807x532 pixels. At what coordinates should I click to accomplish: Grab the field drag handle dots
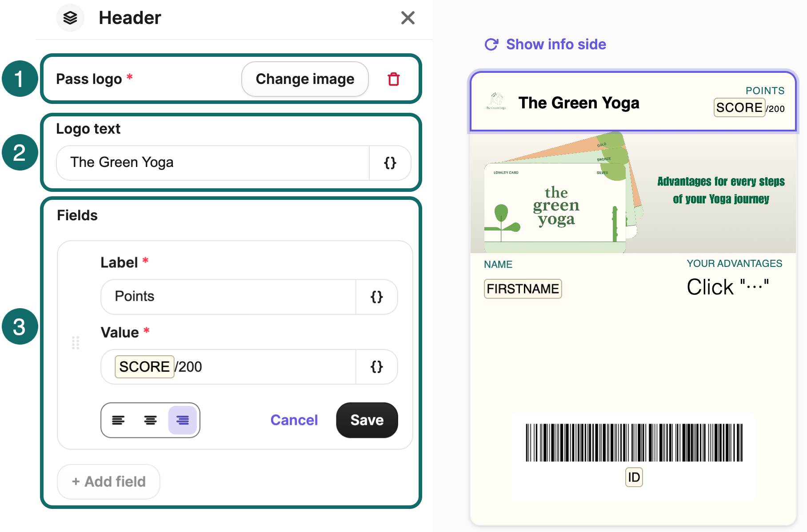coord(76,343)
